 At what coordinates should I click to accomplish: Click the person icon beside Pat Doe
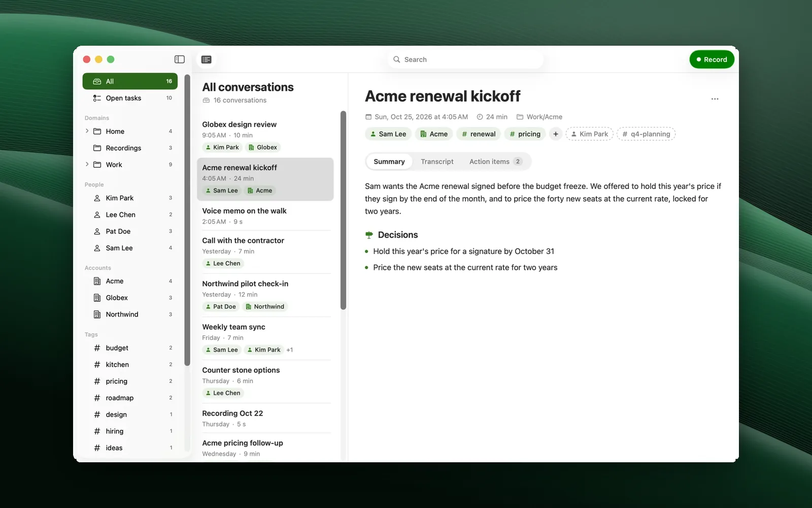tap(97, 231)
